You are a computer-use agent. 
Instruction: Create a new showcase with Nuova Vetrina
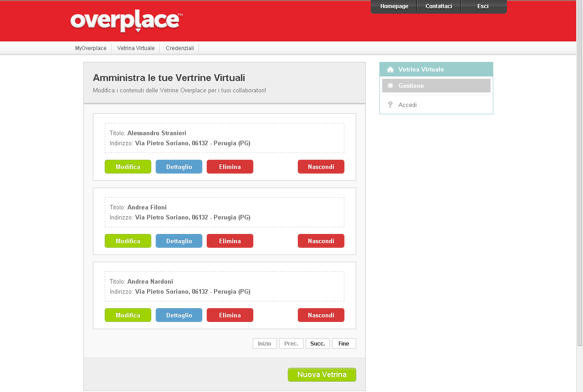[x=322, y=375]
